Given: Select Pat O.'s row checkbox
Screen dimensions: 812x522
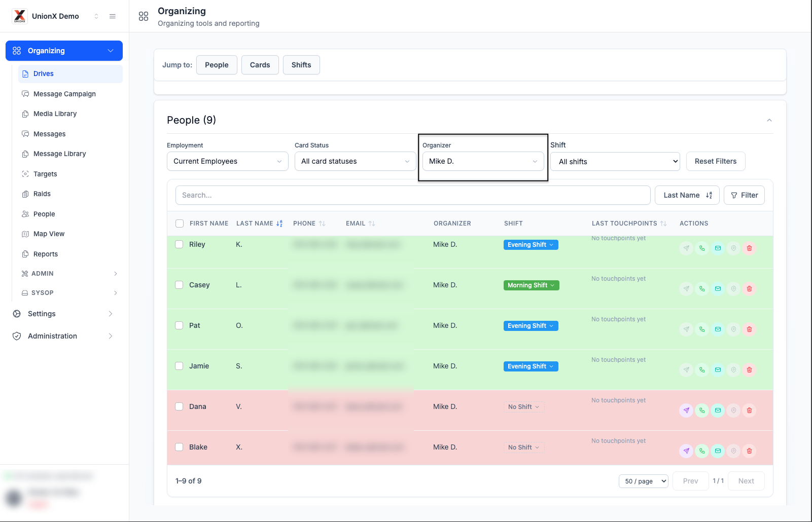Looking at the screenshot, I should 179,325.
